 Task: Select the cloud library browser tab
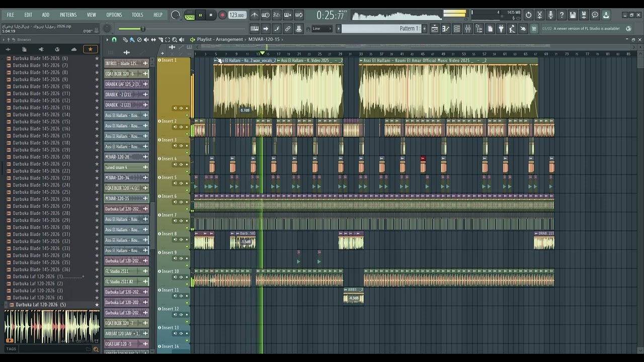point(74,49)
